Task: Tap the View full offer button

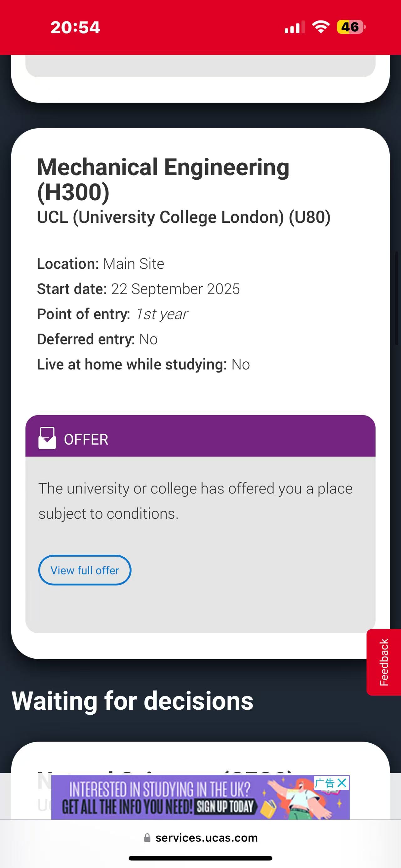Action: (85, 570)
